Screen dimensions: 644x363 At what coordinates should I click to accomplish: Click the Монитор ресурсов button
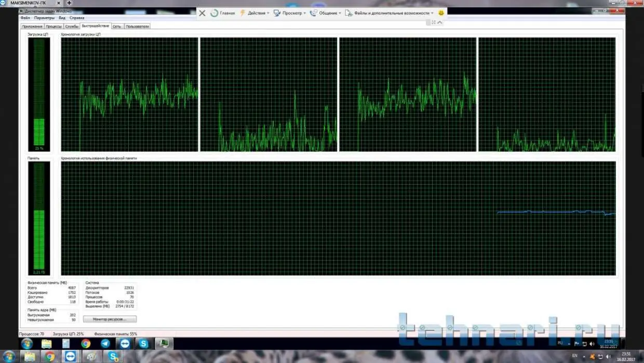click(x=110, y=319)
